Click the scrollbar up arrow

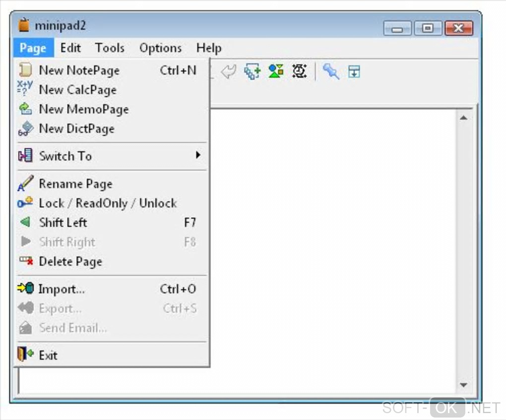coord(464,118)
